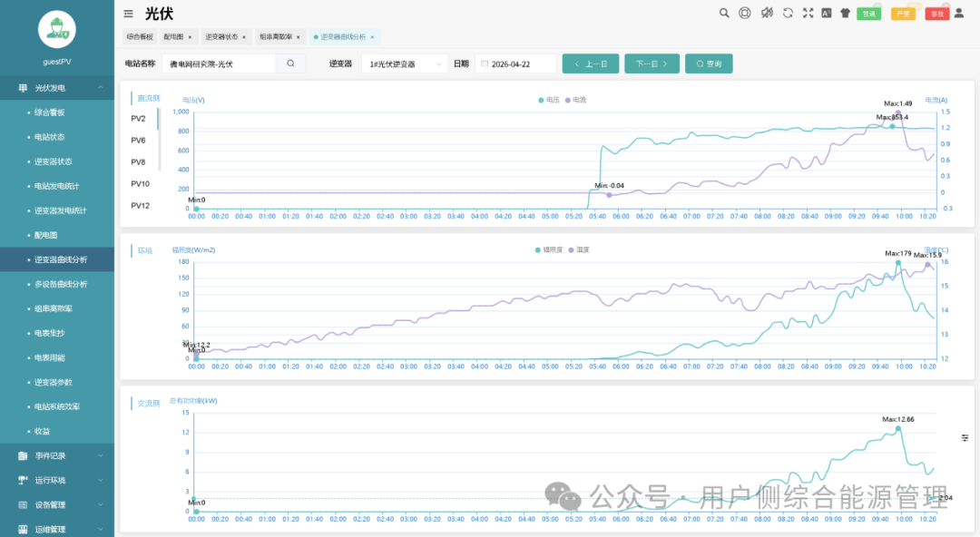Select the 逆变器曲线分析 tab
This screenshot has height=537, width=980.
343,37
